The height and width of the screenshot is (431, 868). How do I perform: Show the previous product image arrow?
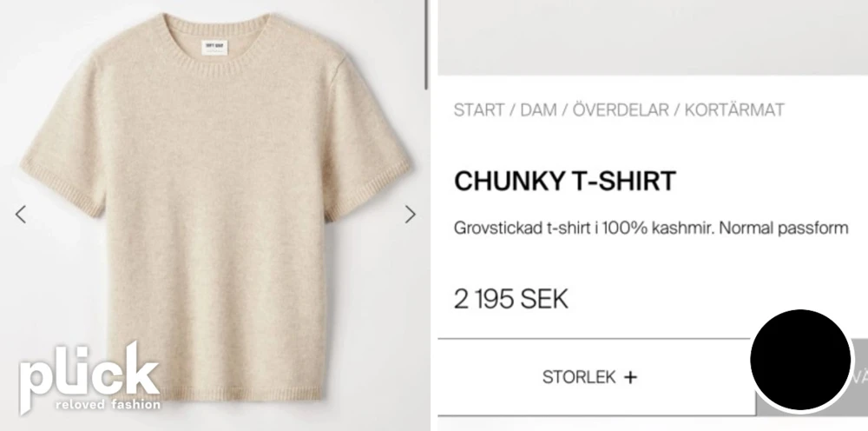[x=21, y=215]
